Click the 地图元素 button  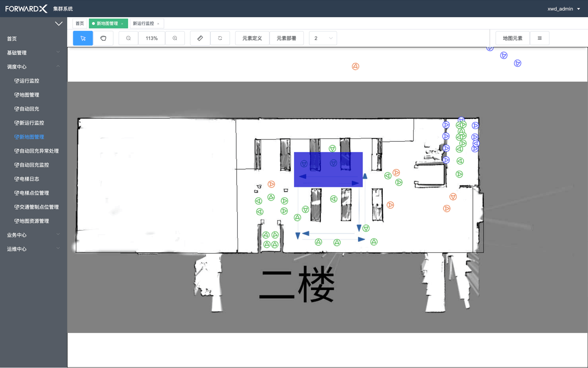pos(513,38)
